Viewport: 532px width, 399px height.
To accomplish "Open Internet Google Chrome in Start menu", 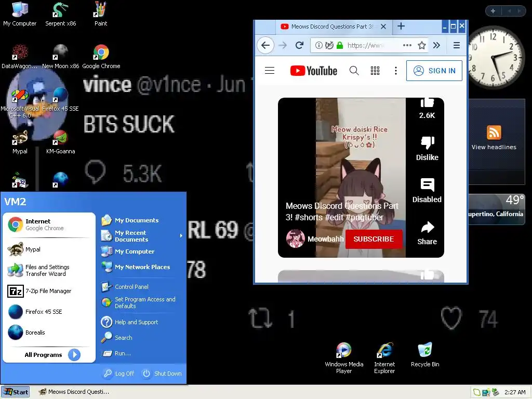I will pos(49,224).
